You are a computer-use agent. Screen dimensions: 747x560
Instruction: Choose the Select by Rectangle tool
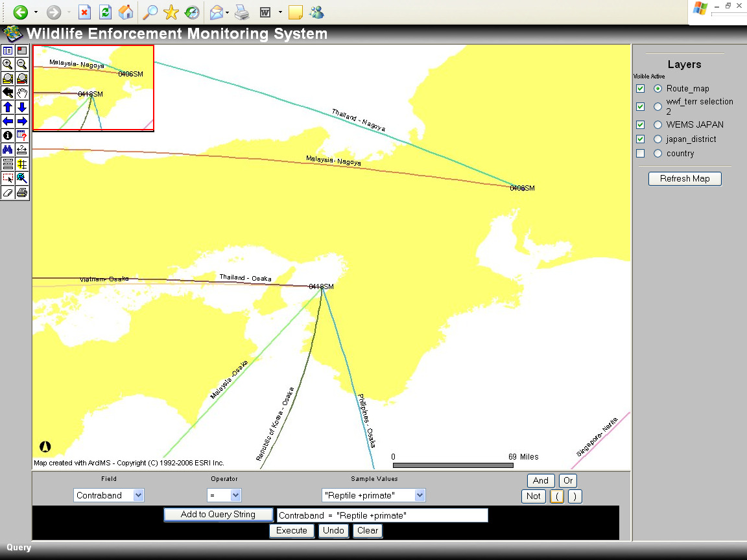pos(8,178)
